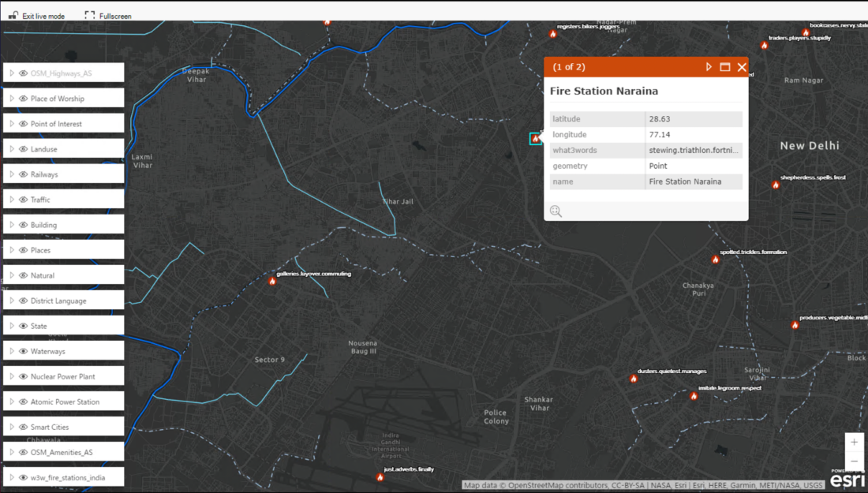Open the Esri logo link
Image resolution: width=868 pixels, height=493 pixels.
click(x=848, y=479)
